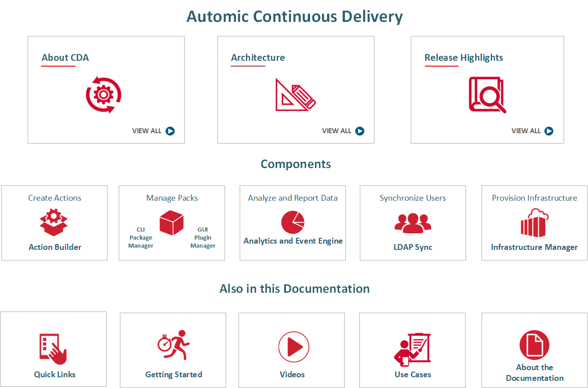
Task: Click the Release Highlights heading
Action: 463,58
